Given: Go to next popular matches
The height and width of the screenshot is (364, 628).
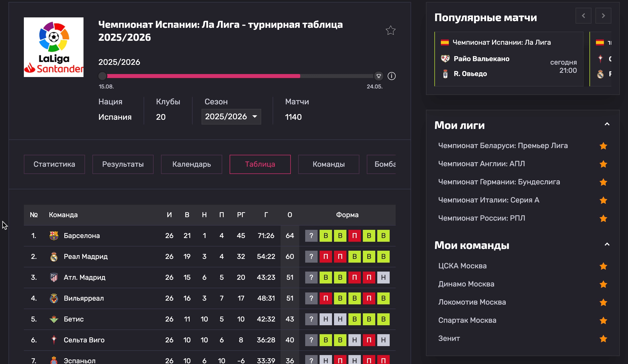Looking at the screenshot, I should [x=603, y=16].
